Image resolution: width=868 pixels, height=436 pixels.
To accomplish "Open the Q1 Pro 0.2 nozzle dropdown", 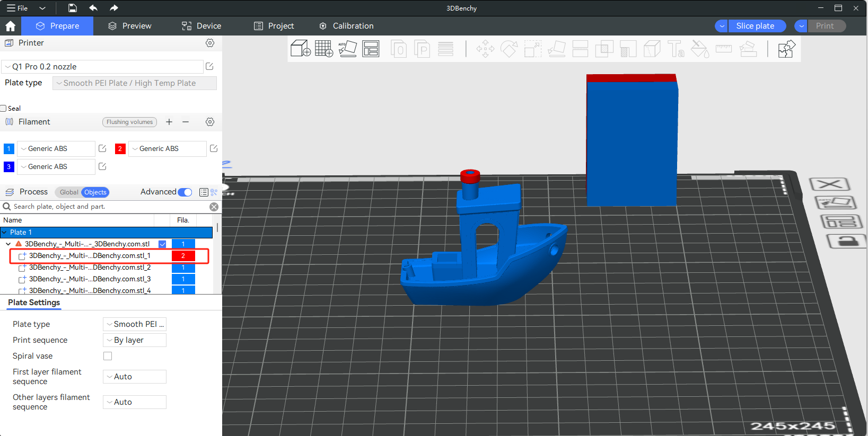I will 102,67.
